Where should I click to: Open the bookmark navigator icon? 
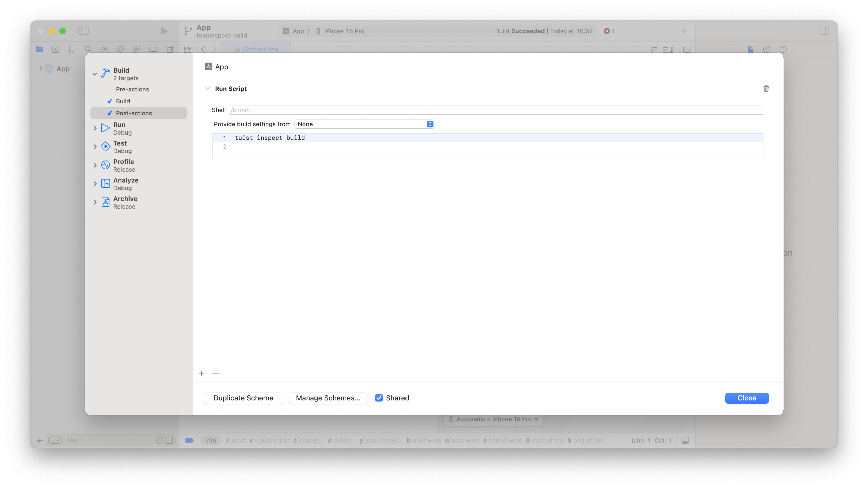[72, 49]
